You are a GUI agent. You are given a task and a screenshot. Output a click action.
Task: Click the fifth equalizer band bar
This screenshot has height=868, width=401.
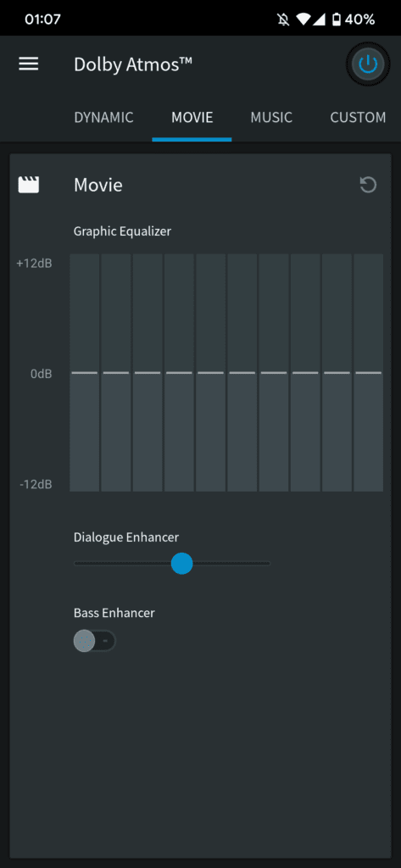click(210, 373)
